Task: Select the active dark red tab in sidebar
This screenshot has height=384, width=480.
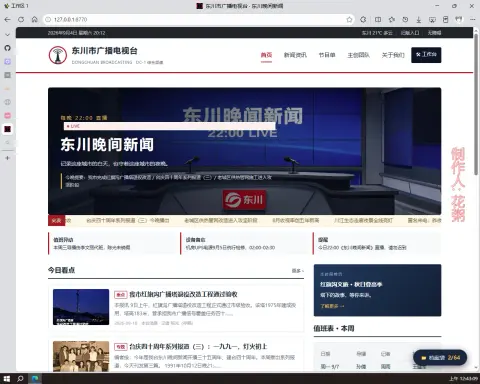Action: 7,129
